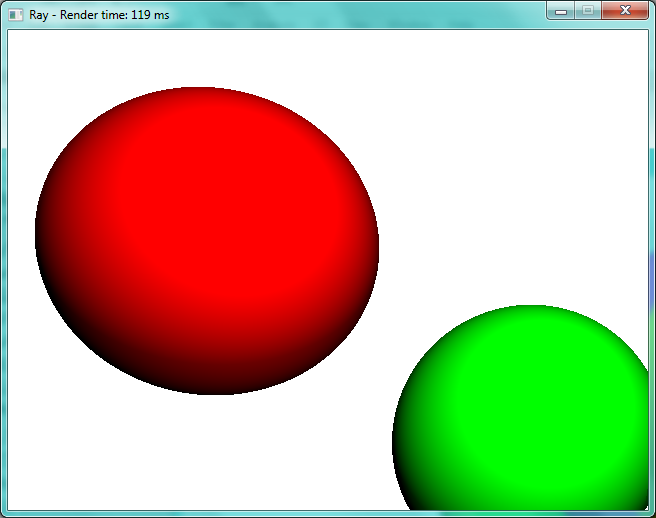Click empty title bar area right of text
The height and width of the screenshot is (518, 656).
click(360, 14)
